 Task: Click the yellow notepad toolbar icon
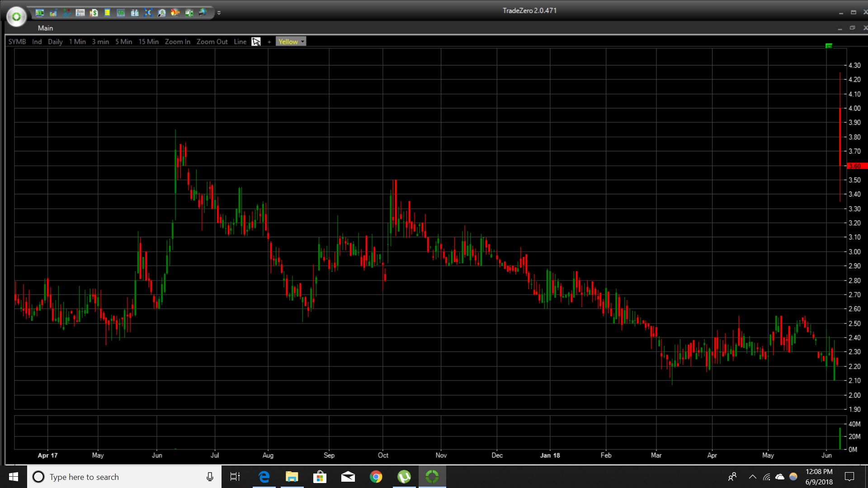[x=107, y=13]
